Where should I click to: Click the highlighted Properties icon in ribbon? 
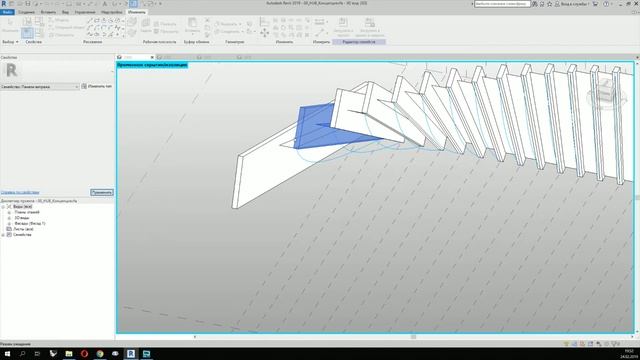click(x=27, y=33)
